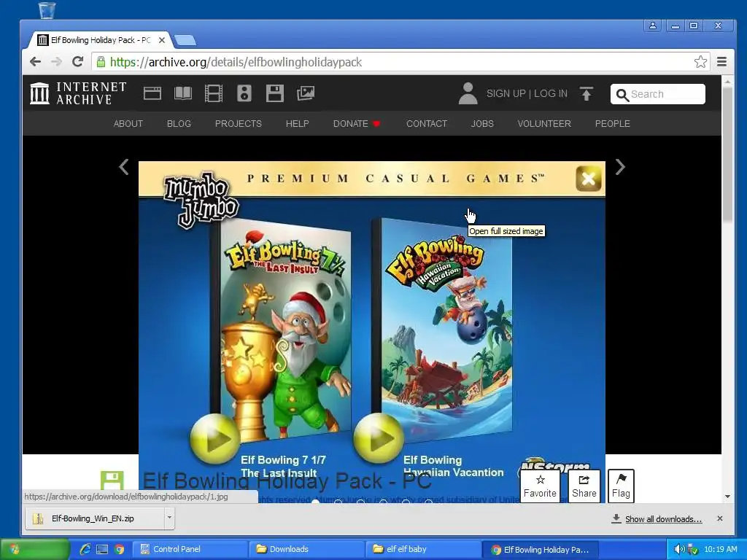Favorite this item

[x=540, y=486]
